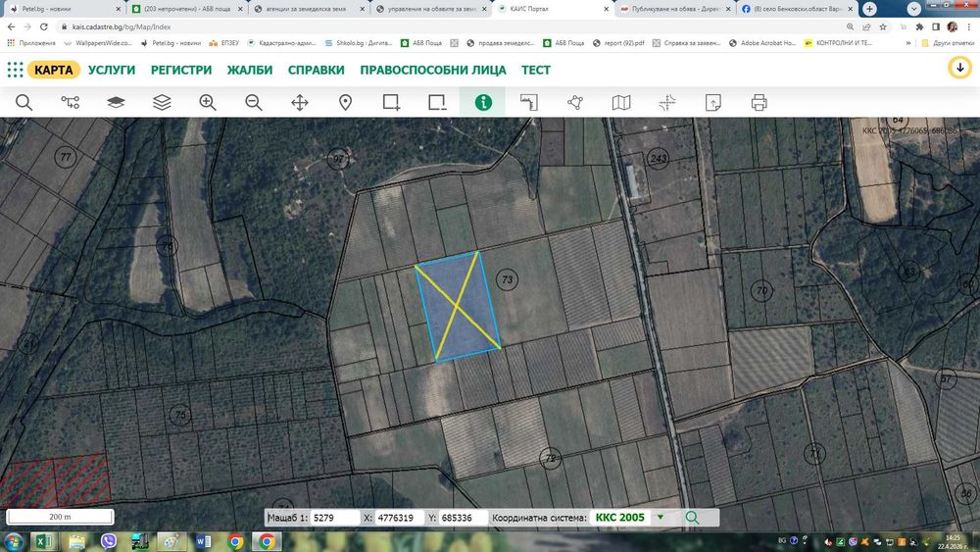Screen dimensions: 980x552
Task: Switch to Публикуване на обява tab
Action: [x=674, y=9]
